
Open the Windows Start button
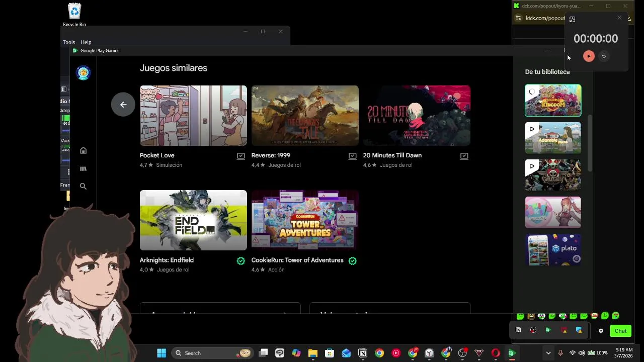tap(162, 353)
